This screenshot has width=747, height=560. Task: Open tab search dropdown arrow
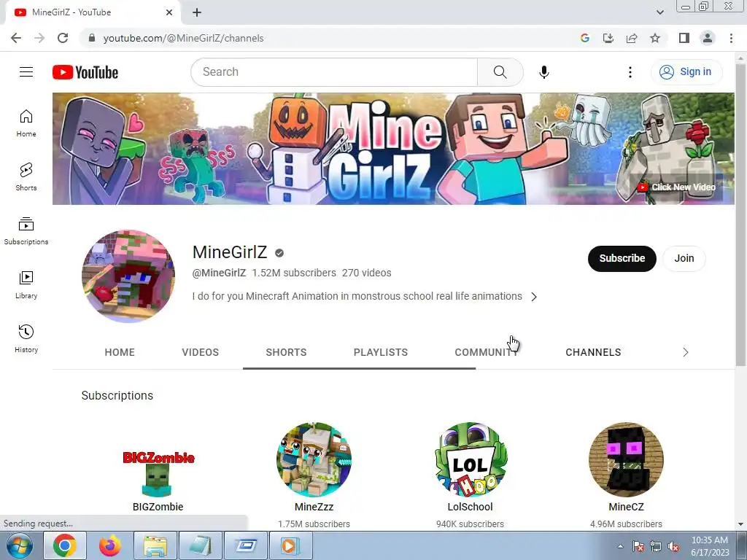(x=659, y=12)
